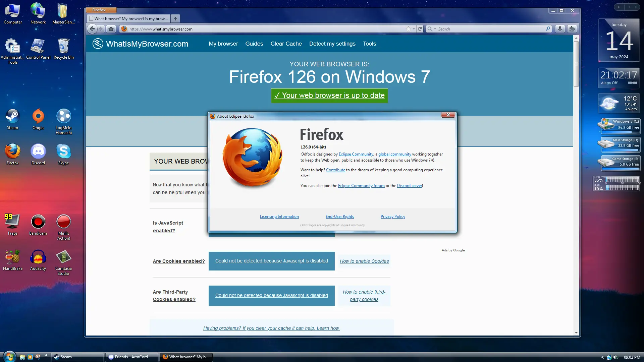Image resolution: width=644 pixels, height=362 pixels.
Task: Open the add-ons puzzle icon
Action: coord(572,29)
